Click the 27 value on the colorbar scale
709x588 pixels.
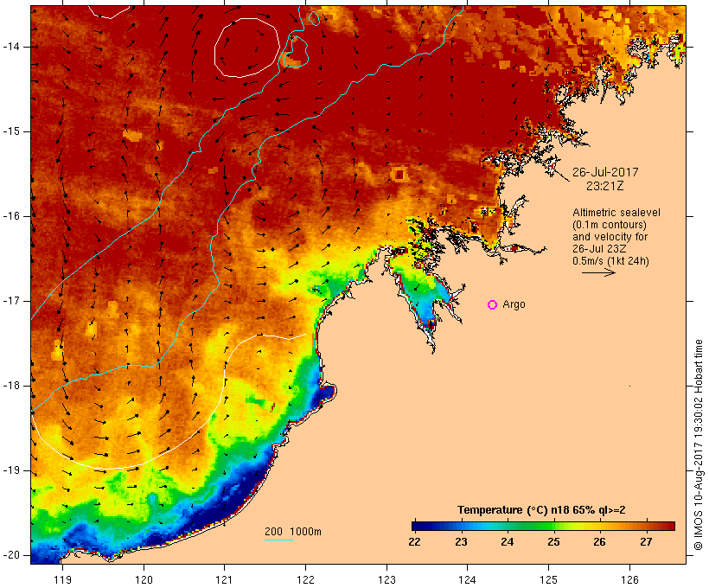pos(646,541)
